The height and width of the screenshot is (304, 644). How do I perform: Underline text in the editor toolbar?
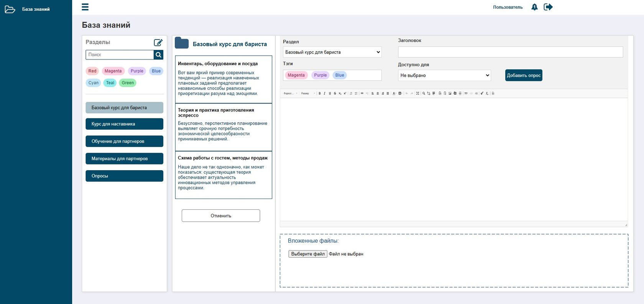point(330,93)
